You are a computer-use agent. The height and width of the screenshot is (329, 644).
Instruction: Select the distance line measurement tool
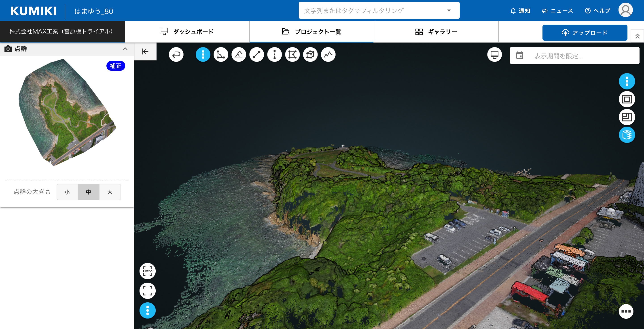click(x=256, y=55)
